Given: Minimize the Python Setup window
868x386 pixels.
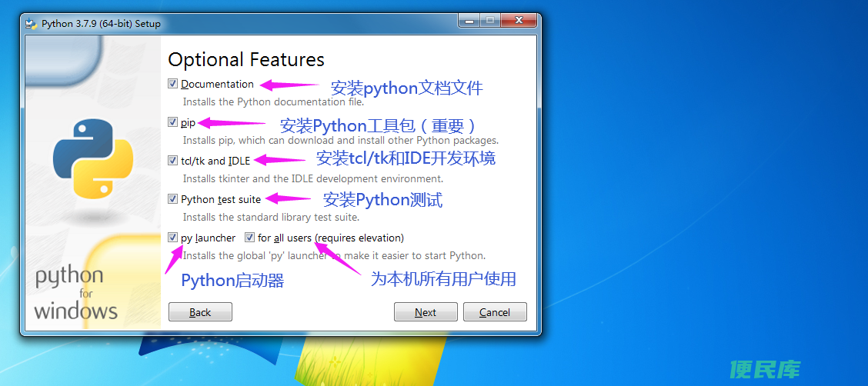Looking at the screenshot, I should (x=469, y=21).
